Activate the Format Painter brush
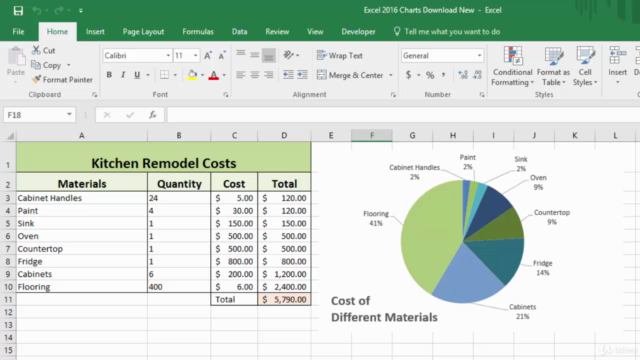This screenshot has width=640, height=360. [x=62, y=80]
